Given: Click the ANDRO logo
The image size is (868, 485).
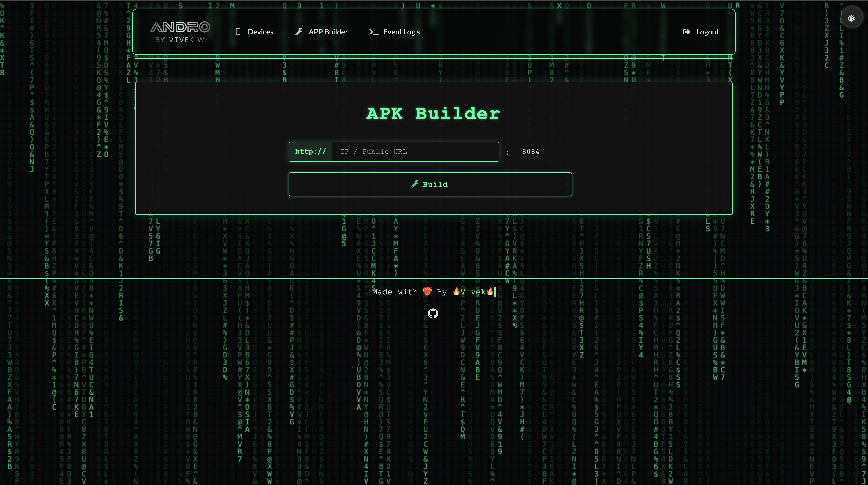Looking at the screenshot, I should click(x=180, y=32).
